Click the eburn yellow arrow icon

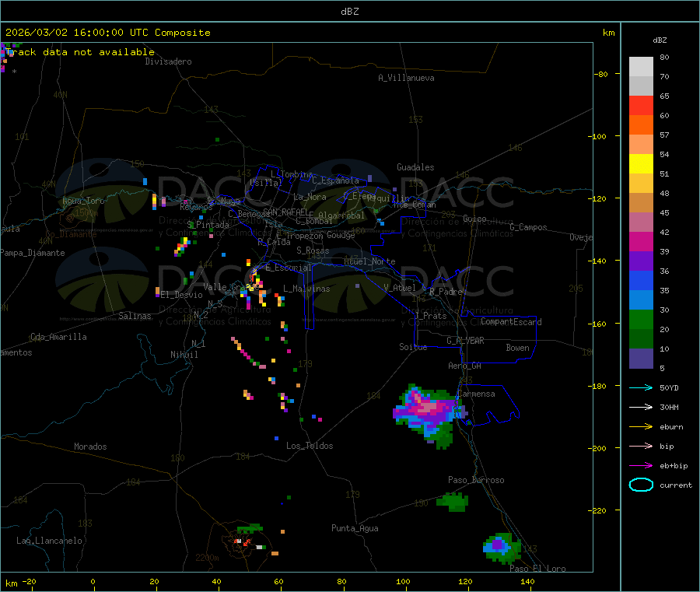pyautogui.click(x=641, y=426)
